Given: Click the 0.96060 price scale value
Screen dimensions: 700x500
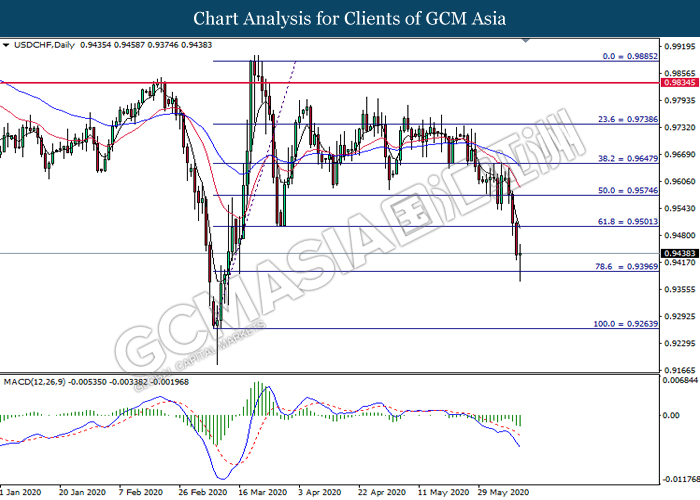Looking at the screenshot, I should point(680,181).
